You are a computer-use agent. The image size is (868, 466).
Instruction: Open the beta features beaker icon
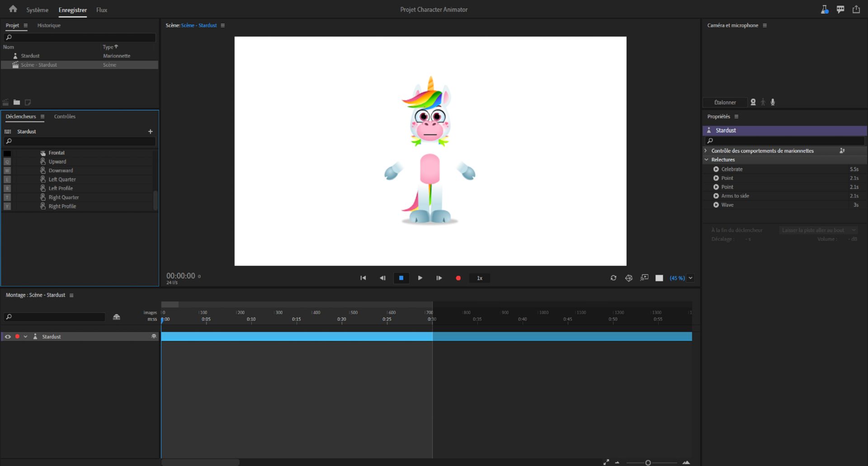(x=825, y=9)
